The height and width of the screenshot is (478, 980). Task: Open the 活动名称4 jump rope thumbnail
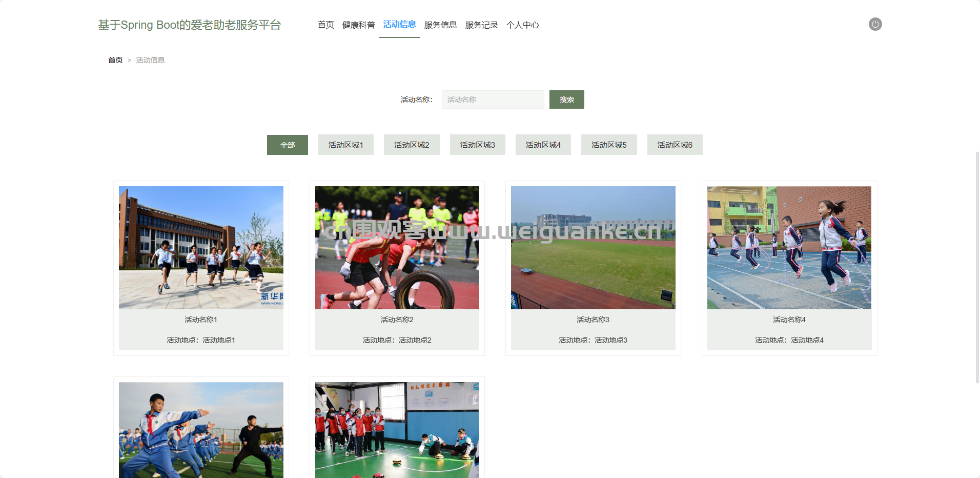click(x=789, y=248)
